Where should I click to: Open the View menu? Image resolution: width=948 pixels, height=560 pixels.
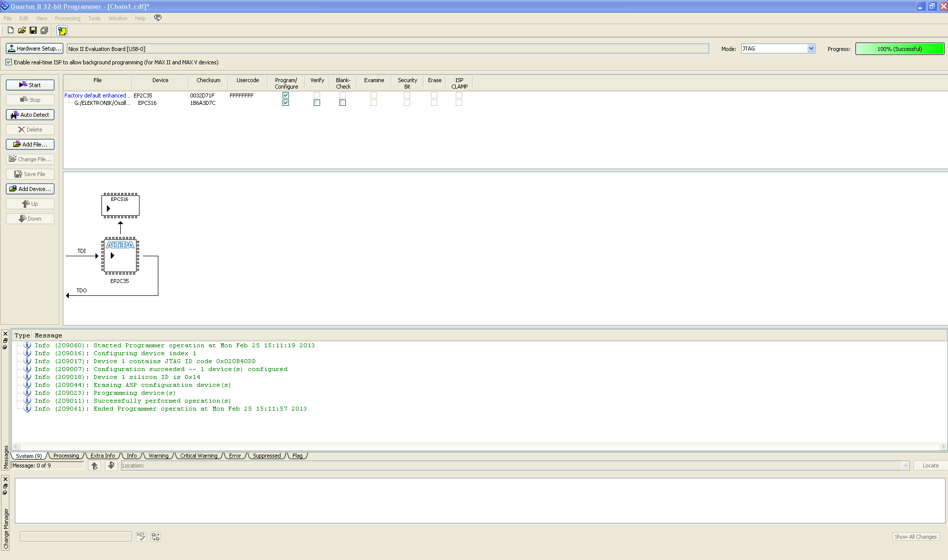(x=42, y=18)
